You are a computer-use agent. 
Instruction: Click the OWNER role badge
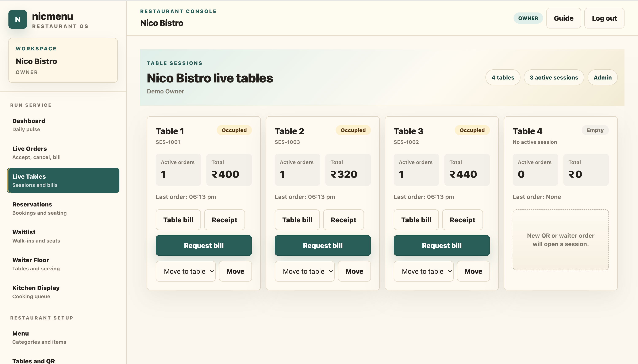click(x=528, y=18)
